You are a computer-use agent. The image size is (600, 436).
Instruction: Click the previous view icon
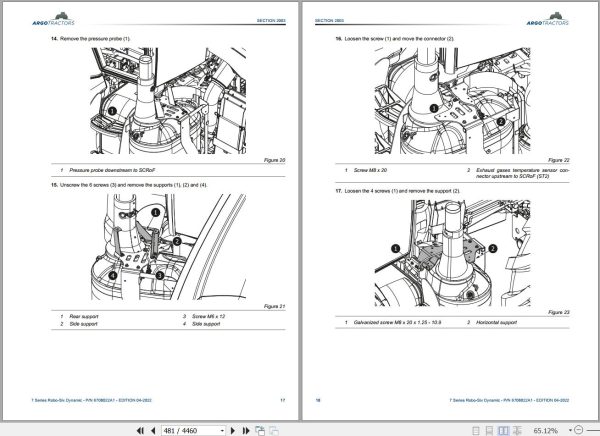coord(260,431)
